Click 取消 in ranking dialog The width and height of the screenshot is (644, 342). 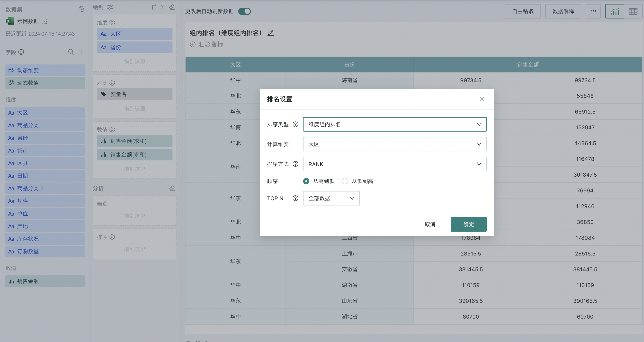(x=430, y=224)
